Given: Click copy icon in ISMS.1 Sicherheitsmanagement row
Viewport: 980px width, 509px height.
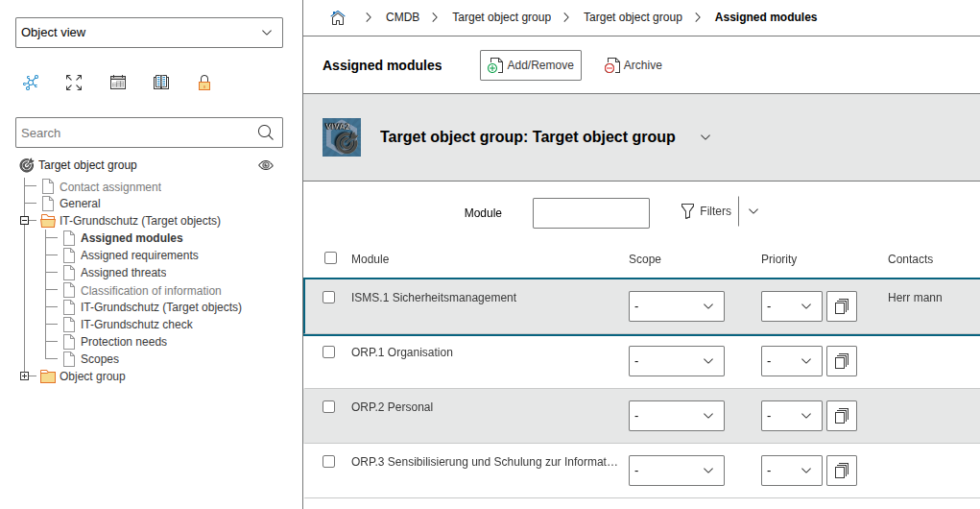Looking at the screenshot, I should (841, 306).
